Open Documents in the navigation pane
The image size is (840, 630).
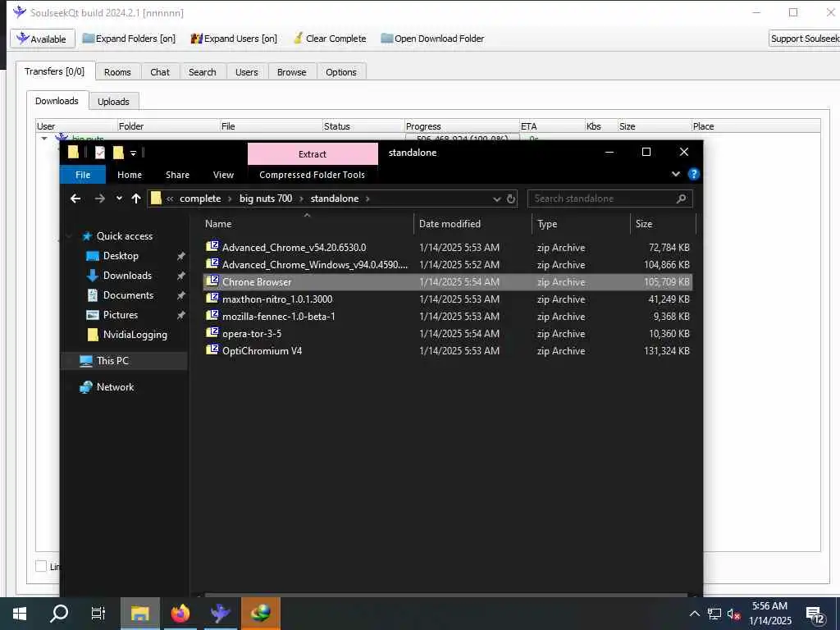(128, 295)
